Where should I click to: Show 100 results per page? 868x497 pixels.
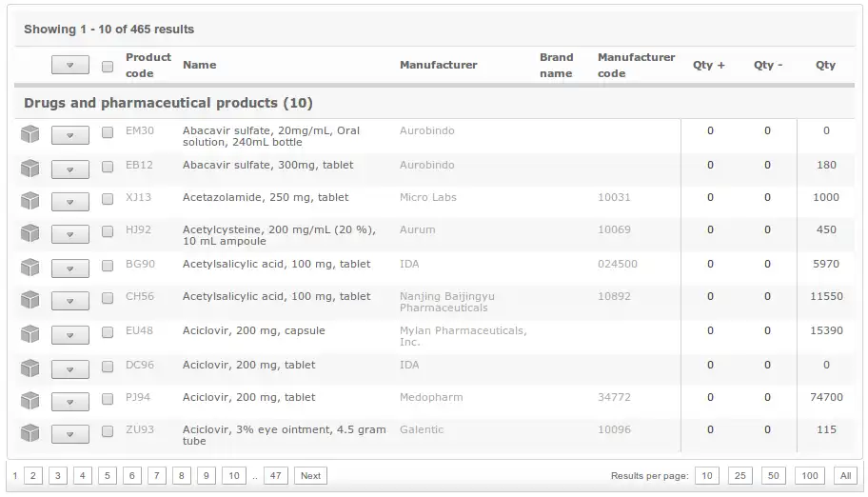[809, 475]
